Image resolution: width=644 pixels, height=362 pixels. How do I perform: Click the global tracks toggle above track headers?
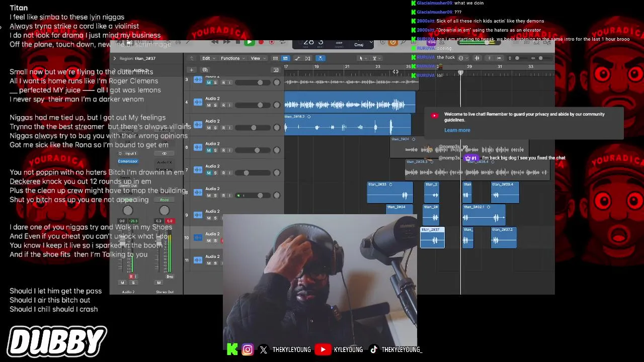275,70
